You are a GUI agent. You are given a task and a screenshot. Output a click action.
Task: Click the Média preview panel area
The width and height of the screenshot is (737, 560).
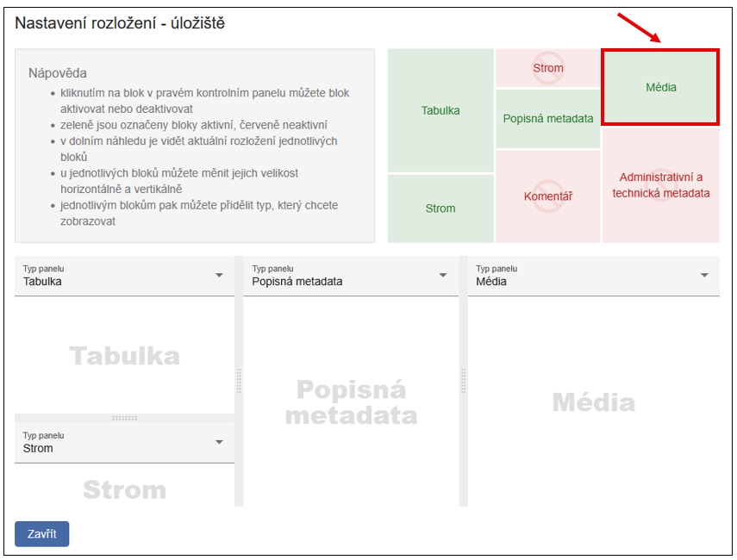[593, 401]
